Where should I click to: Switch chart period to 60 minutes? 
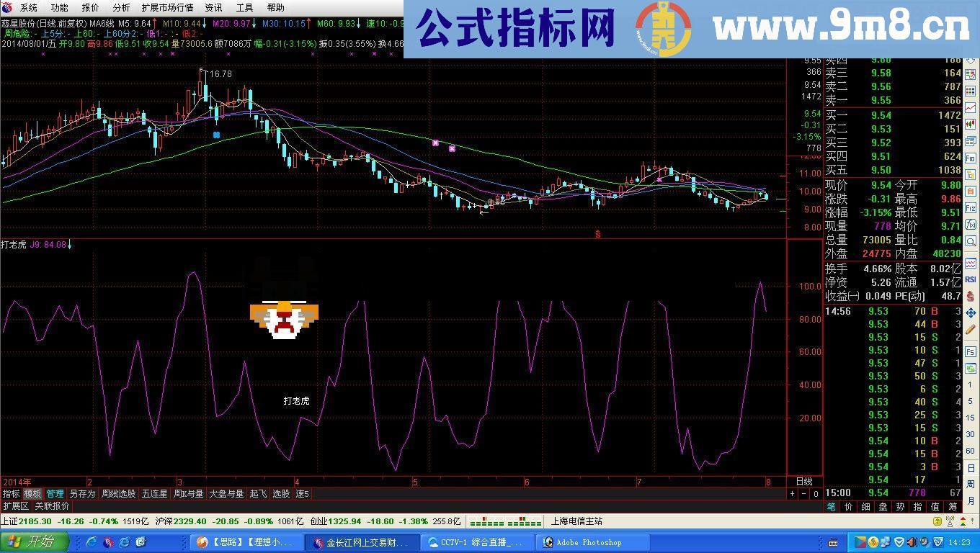point(971,451)
